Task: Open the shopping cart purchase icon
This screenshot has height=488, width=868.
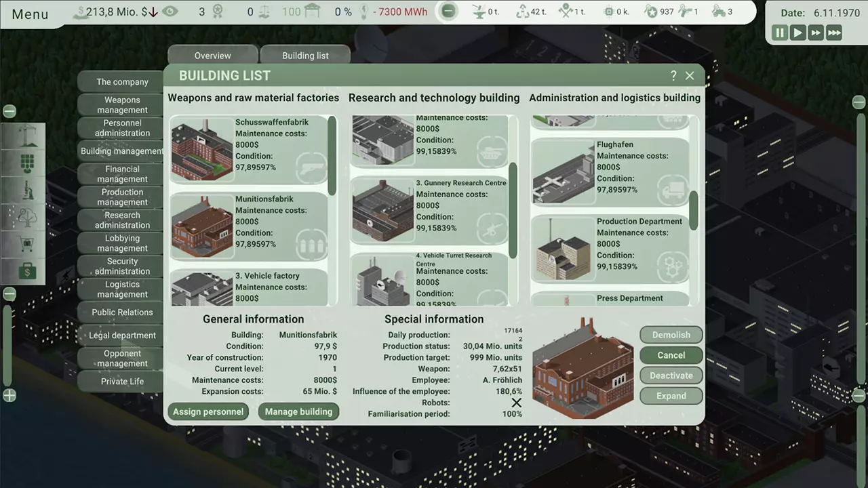Action: click(27, 244)
